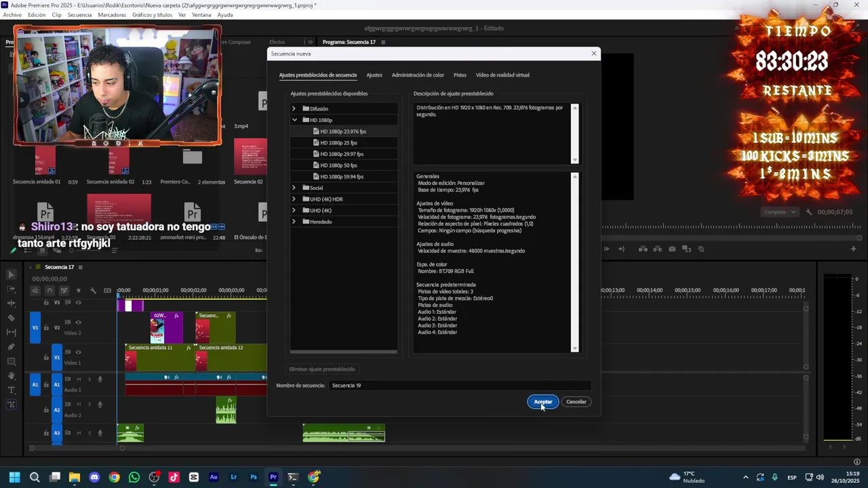Click the preset list horizontal scrollbar

344,352
